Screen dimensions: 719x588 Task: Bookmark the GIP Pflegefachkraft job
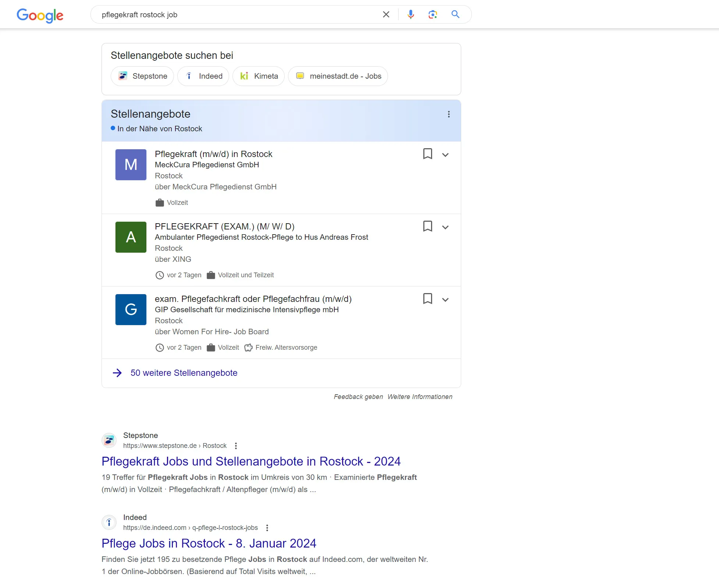coord(427,299)
